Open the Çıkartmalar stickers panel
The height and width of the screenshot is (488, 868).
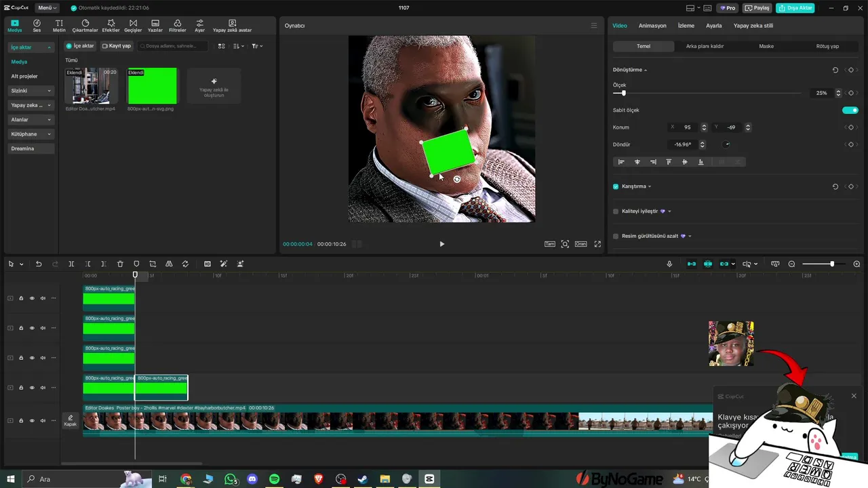click(x=85, y=26)
